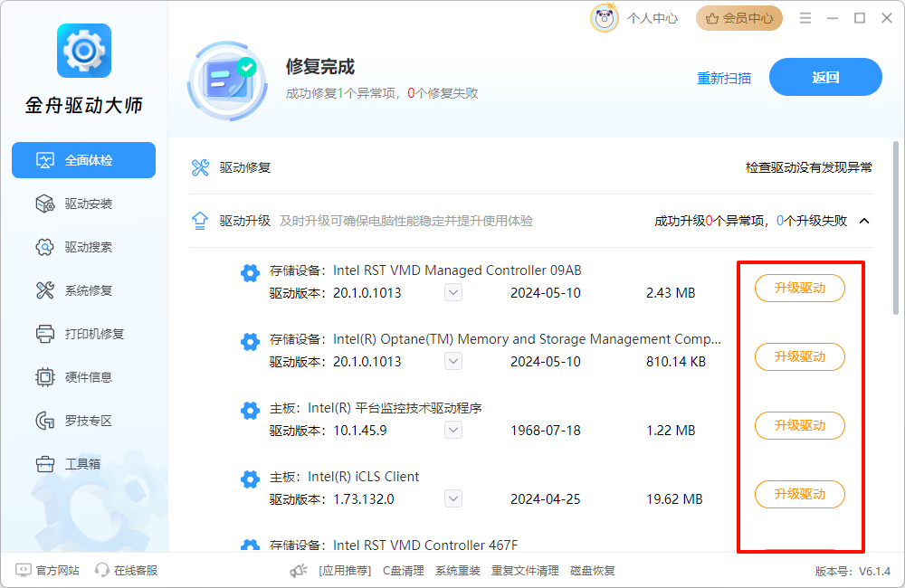Expand version dropdown for RST VMD 09AB
Viewport: 905px width, 588px height.
[453, 293]
